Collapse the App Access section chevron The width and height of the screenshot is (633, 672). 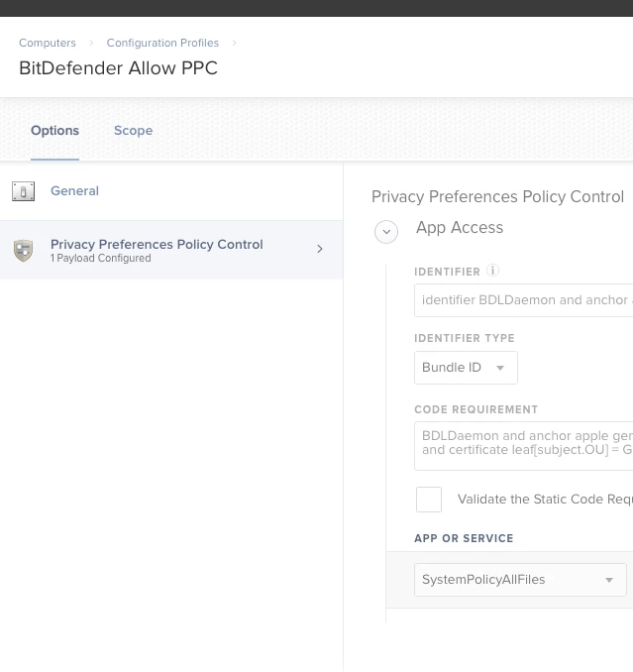pos(386,232)
